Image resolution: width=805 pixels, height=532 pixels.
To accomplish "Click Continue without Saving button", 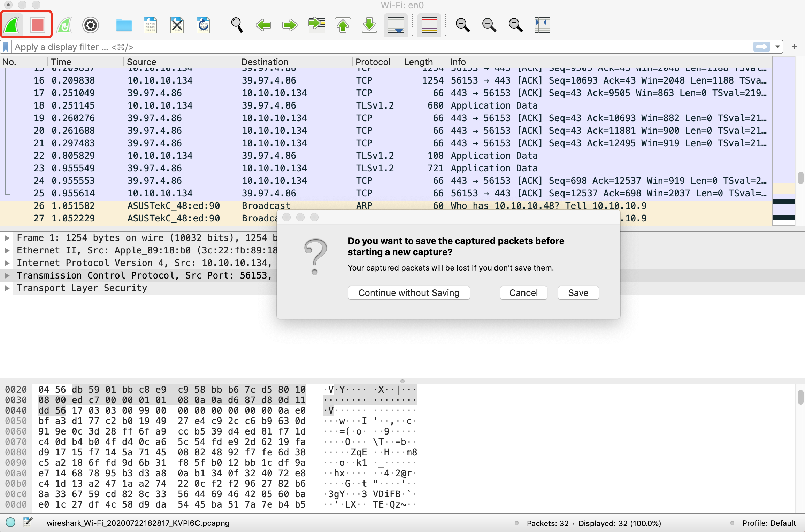I will click(409, 293).
